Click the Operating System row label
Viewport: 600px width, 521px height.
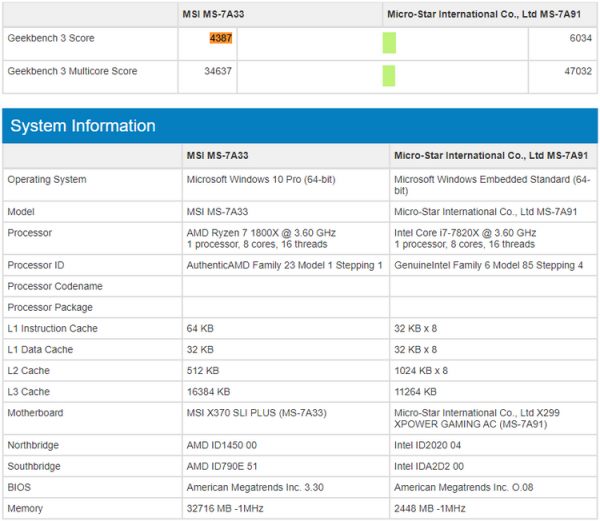(x=47, y=180)
